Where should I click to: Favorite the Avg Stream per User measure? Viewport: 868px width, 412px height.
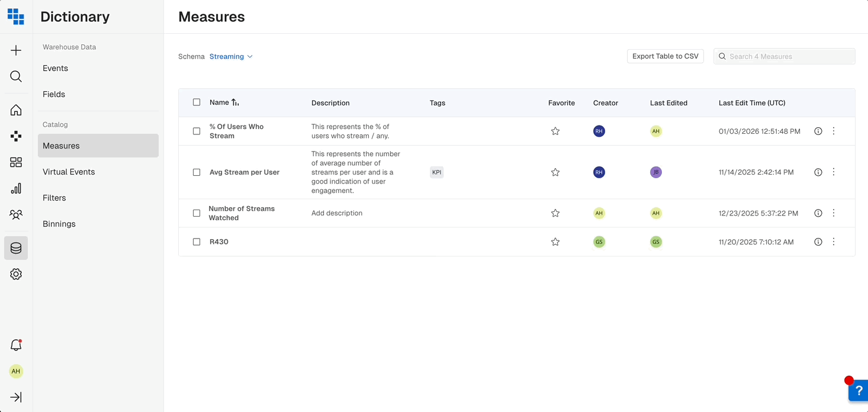point(555,172)
